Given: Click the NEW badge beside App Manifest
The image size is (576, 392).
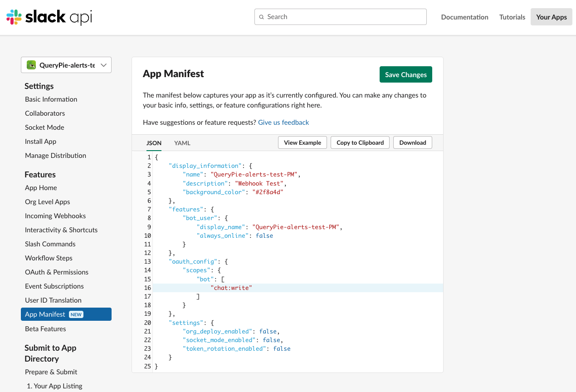Looking at the screenshot, I should click(76, 314).
